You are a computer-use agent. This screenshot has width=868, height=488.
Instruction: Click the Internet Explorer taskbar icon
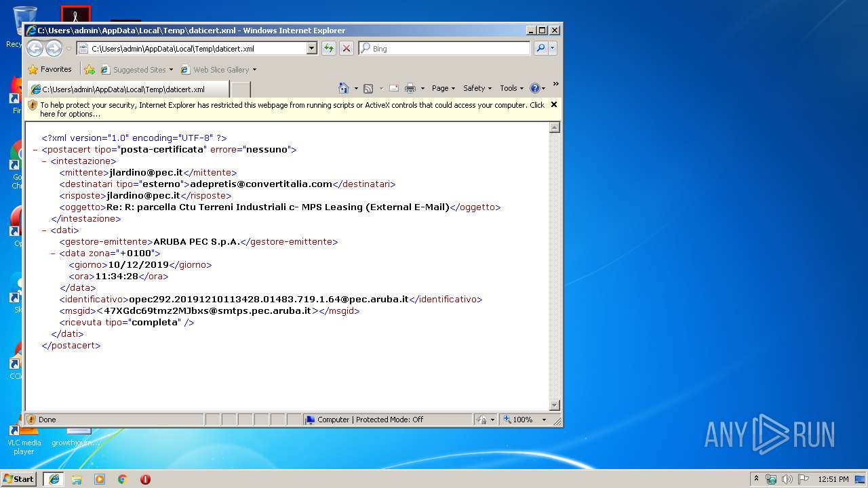pos(54,479)
